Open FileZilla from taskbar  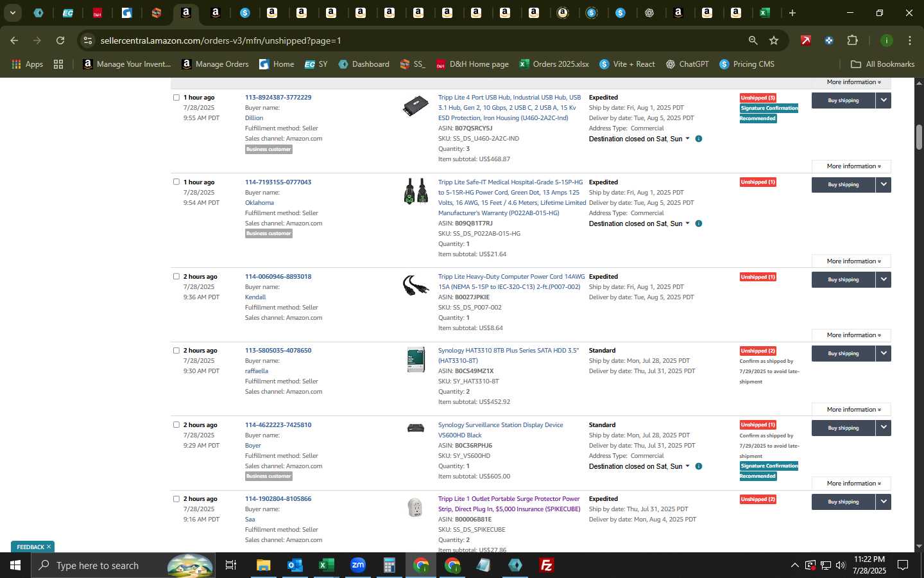(547, 565)
